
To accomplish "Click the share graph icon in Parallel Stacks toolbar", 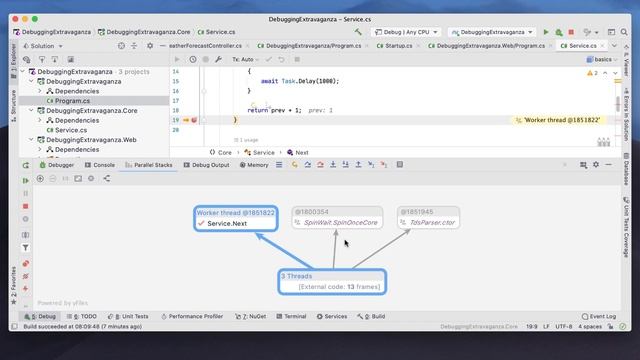I will pyautogui.click(x=107, y=178).
